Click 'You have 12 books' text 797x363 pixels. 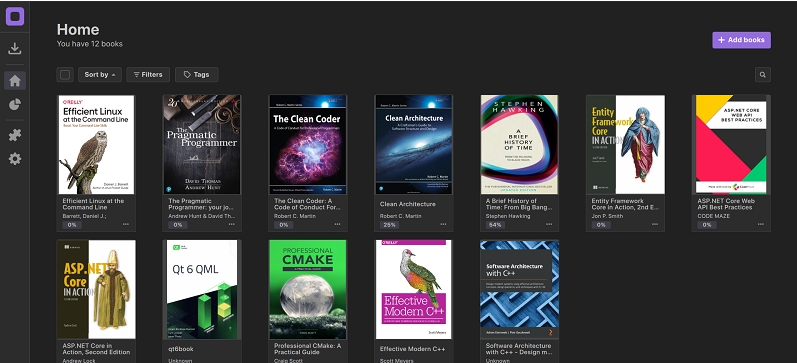pyautogui.click(x=89, y=44)
